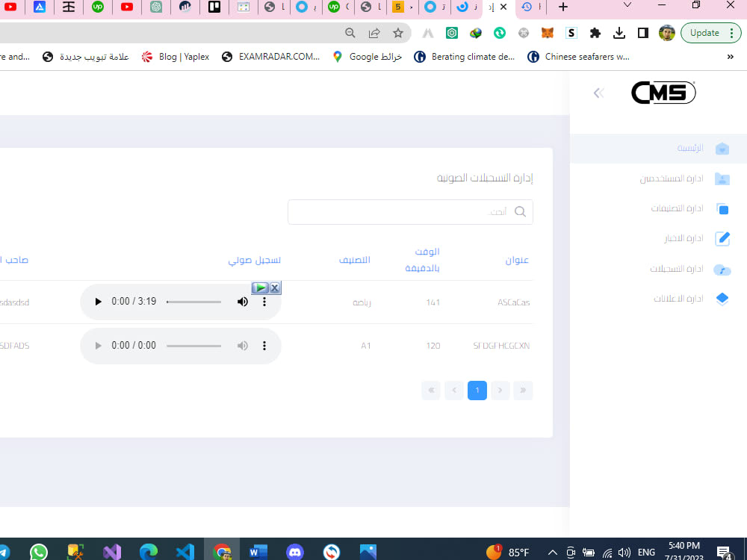Toggle the bookmark star in the address bar

coord(398,33)
